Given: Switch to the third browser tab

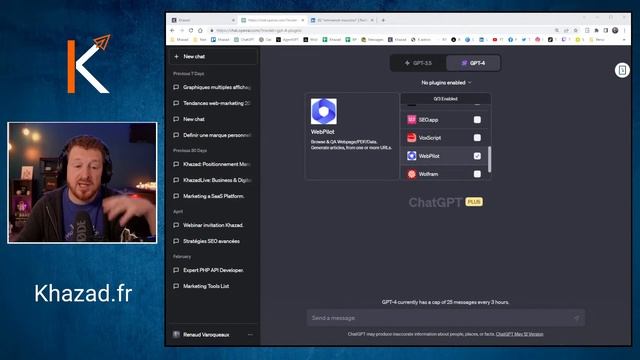Looking at the screenshot, I should [x=342, y=20].
